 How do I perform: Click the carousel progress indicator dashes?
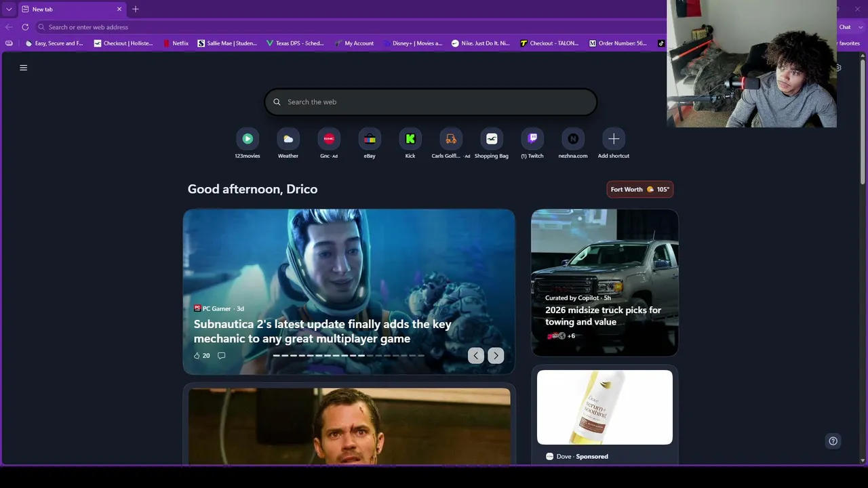coord(349,356)
